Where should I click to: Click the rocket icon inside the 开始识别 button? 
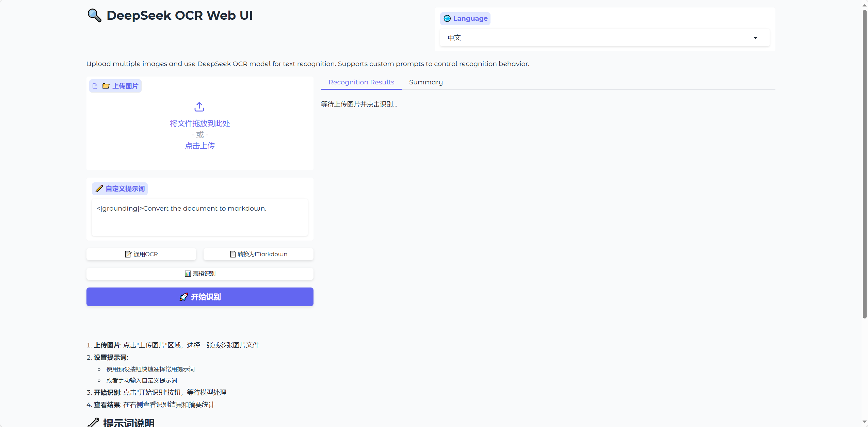183,297
